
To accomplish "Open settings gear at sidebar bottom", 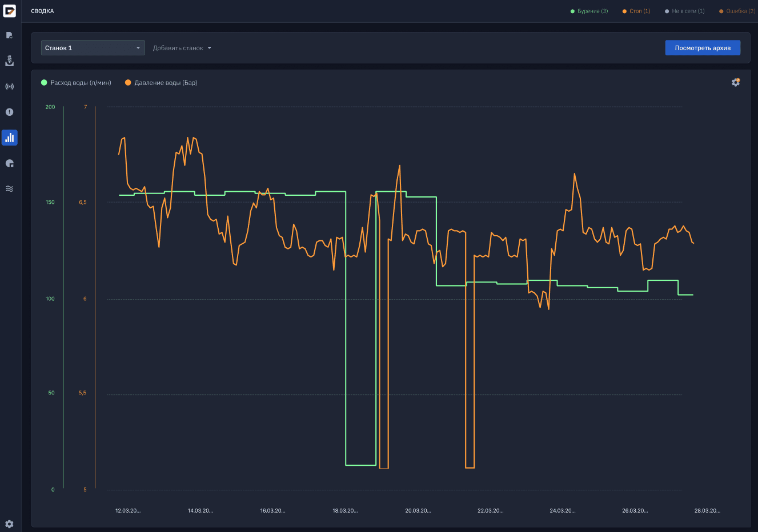I will (10, 524).
